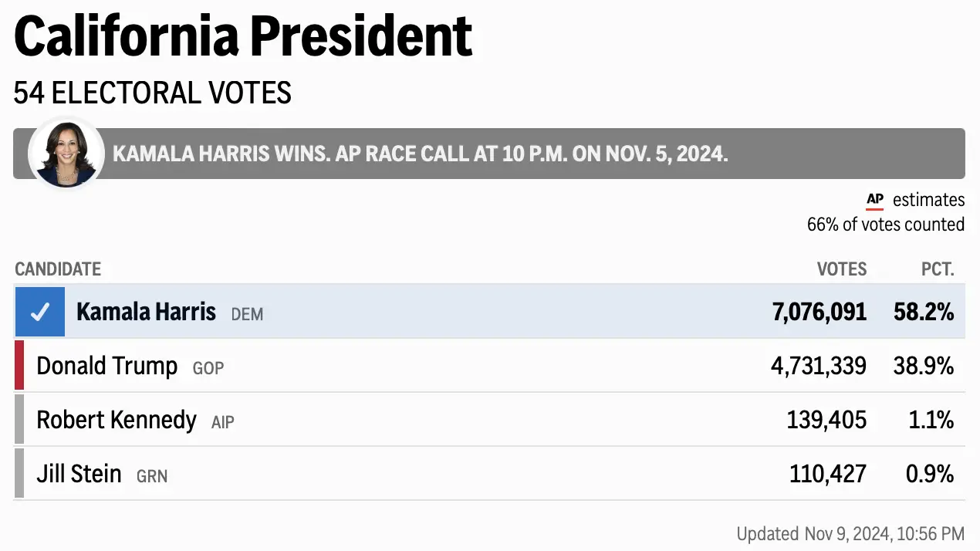This screenshot has height=551, width=980.
Task: Select the Kamala Harris candidate name
Action: point(146,312)
